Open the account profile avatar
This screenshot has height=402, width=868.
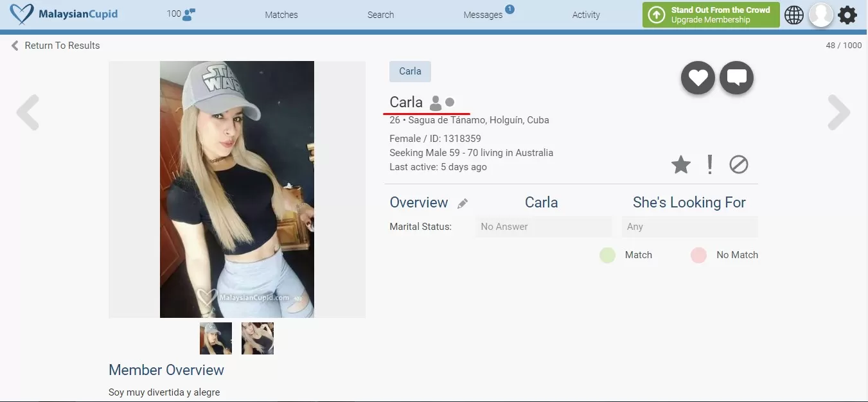click(820, 15)
